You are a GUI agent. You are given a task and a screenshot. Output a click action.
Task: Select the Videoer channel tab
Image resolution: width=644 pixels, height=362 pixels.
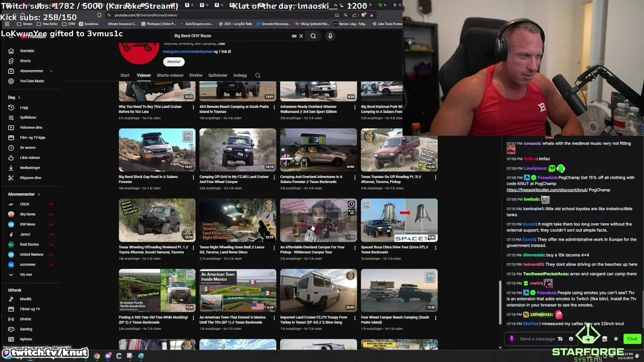tap(144, 75)
